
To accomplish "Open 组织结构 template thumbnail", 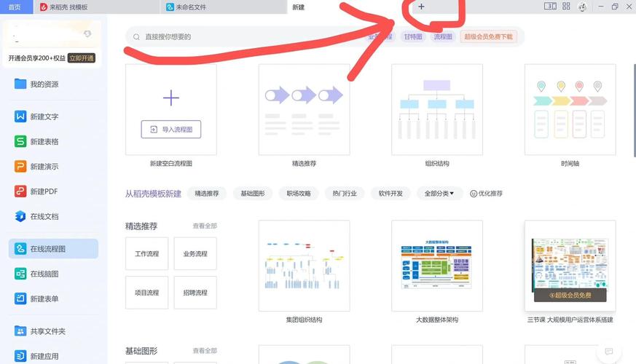I will click(437, 109).
